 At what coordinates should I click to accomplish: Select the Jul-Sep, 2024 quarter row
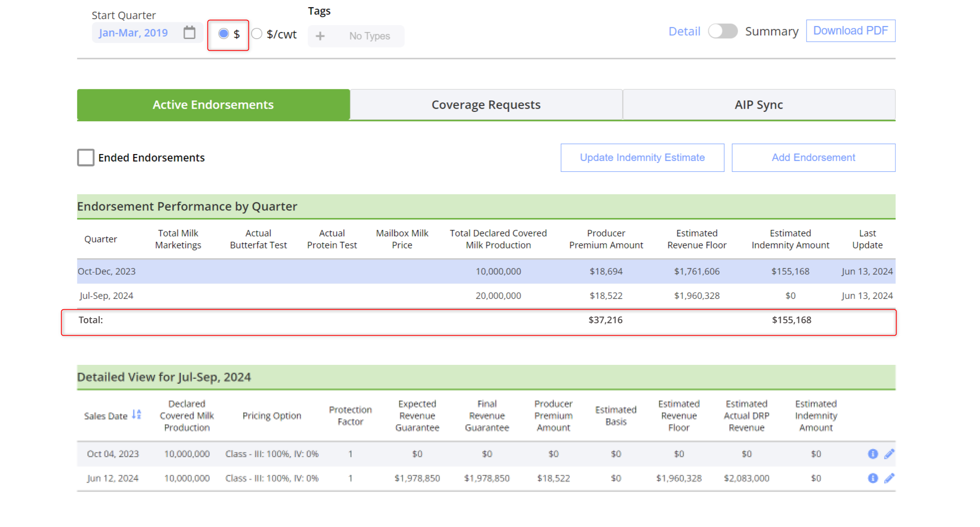click(x=486, y=296)
